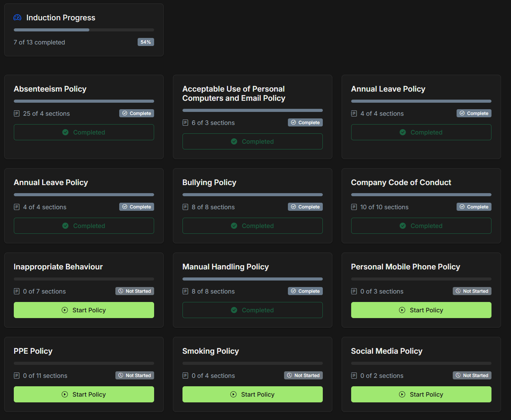511x420 pixels.
Task: Click the 54% progress badge
Action: [x=146, y=42]
